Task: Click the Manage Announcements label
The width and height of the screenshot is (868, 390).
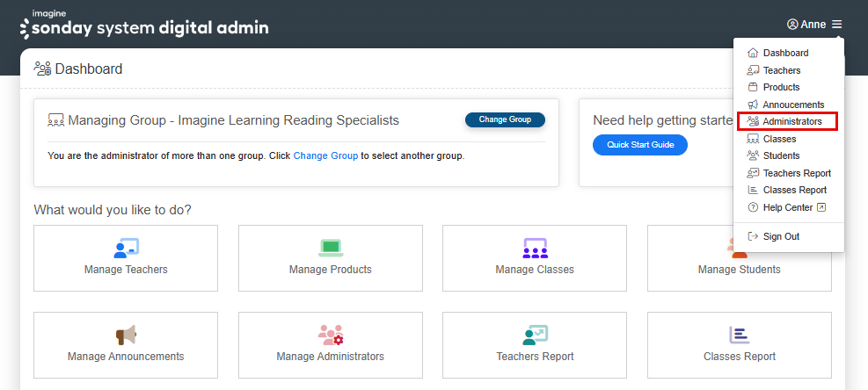Action: tap(126, 357)
